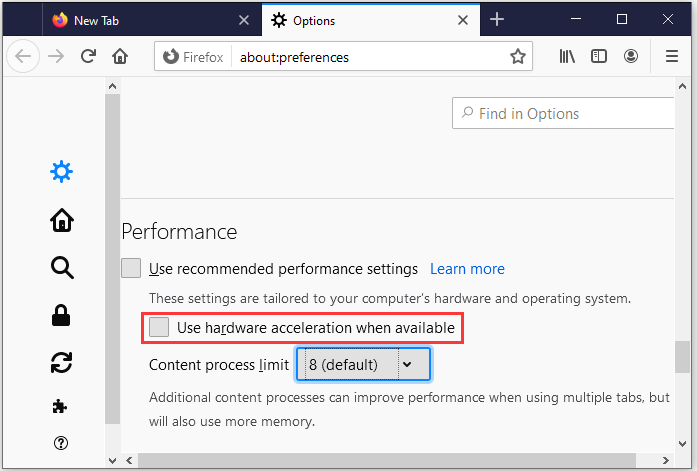
Task: Open a new tab with plus button
Action: pos(497,20)
